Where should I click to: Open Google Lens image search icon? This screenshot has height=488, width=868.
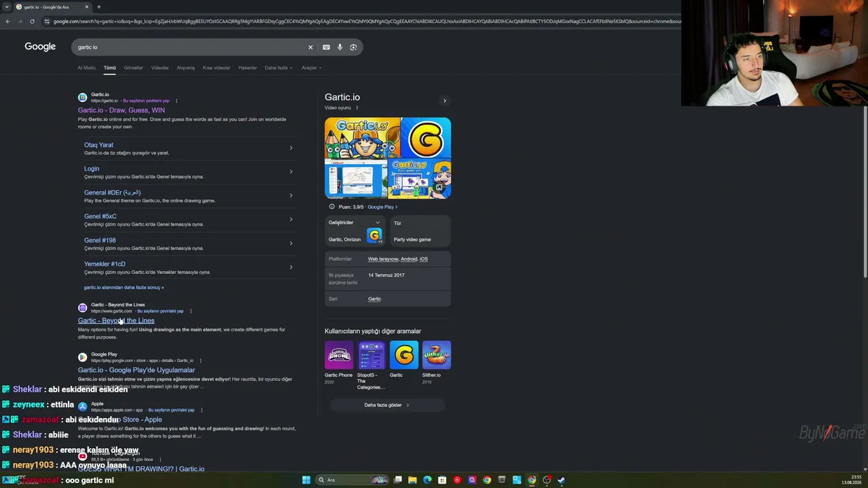click(353, 47)
